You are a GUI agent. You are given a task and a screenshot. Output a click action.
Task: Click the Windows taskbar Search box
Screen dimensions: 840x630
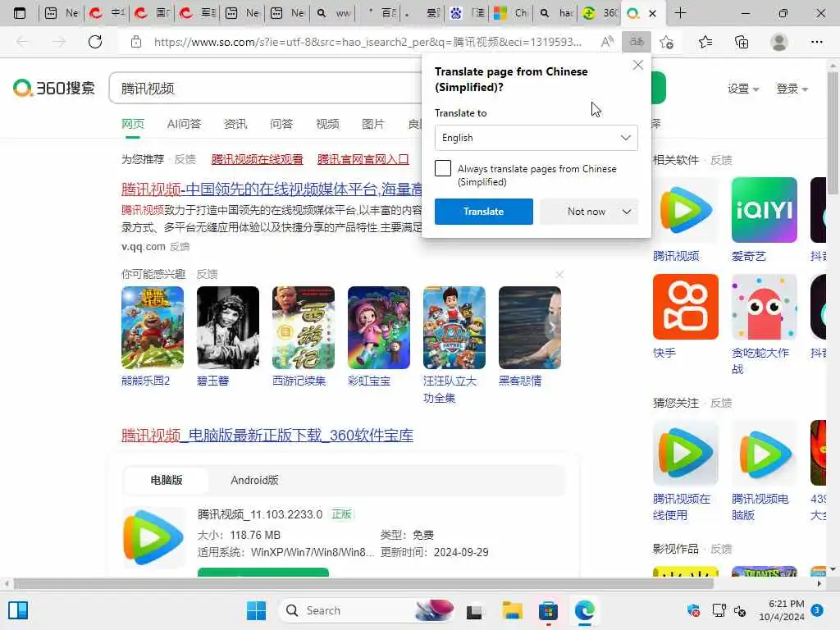point(367,610)
